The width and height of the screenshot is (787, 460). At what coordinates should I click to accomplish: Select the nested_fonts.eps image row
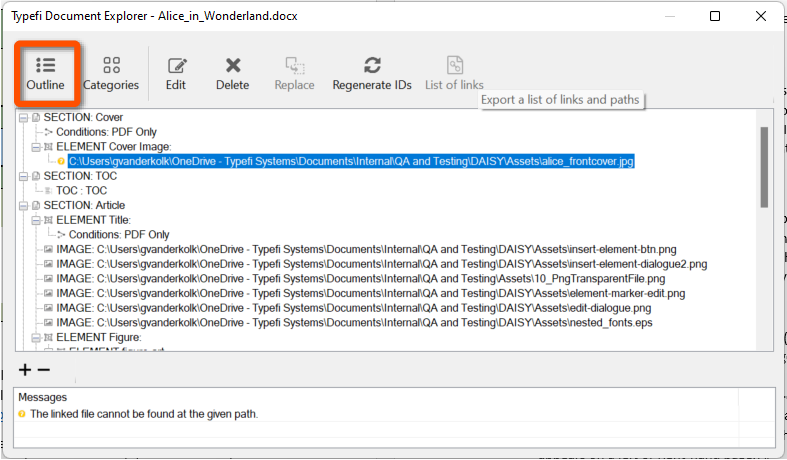point(354,322)
